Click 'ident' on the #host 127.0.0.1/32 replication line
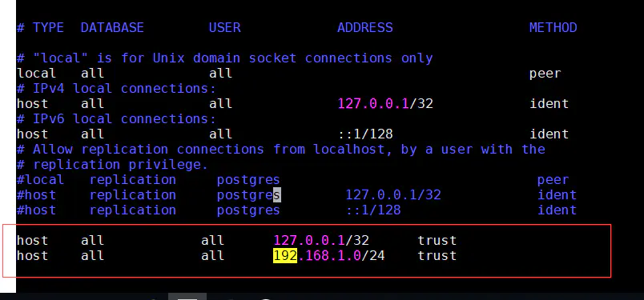 tap(557, 194)
